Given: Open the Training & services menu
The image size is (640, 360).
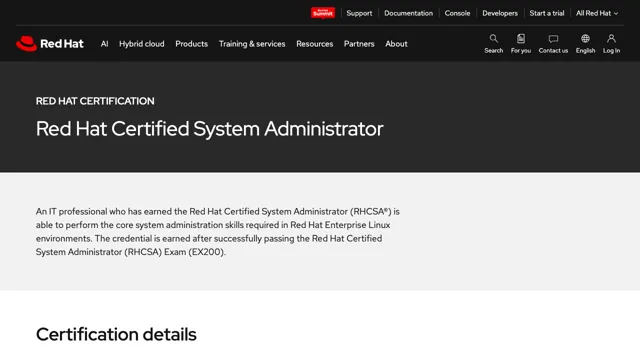Looking at the screenshot, I should point(252,44).
